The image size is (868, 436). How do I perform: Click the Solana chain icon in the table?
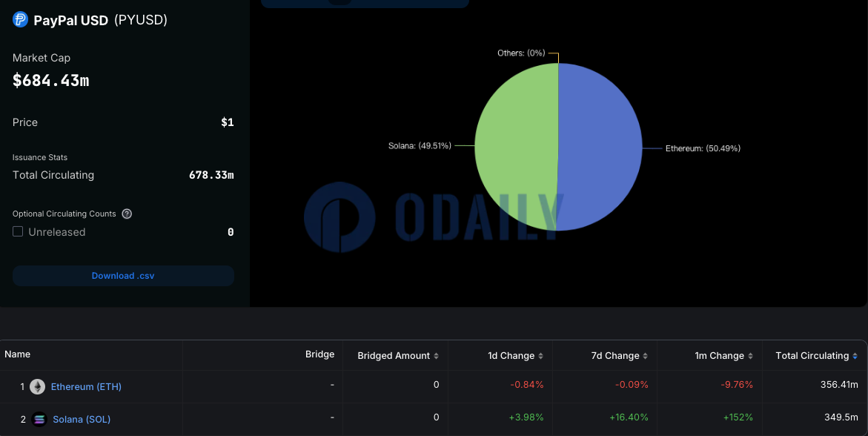pos(39,420)
